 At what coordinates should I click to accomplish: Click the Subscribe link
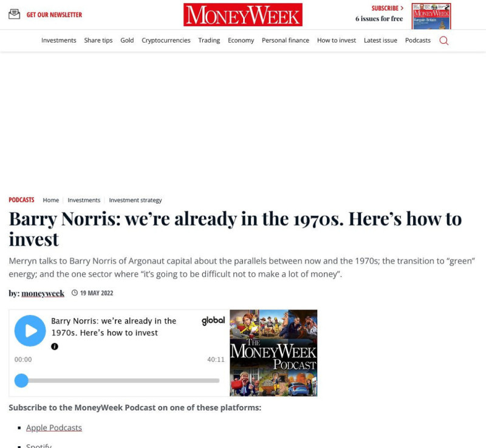coord(387,9)
